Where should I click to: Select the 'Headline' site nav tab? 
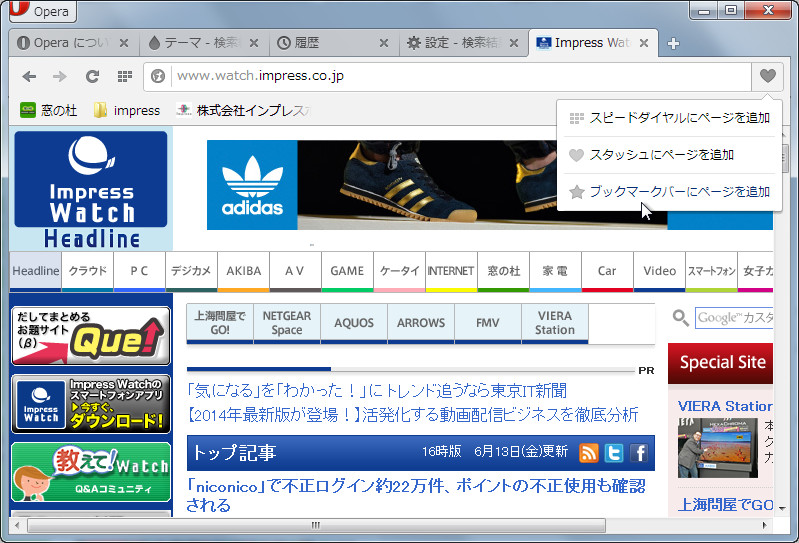pos(36,271)
